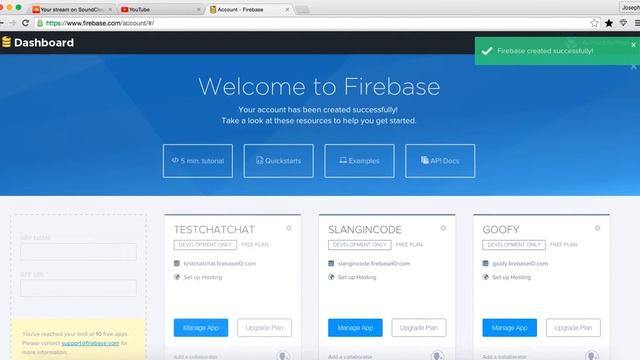Click the support@firebase.com email link
This screenshot has height=360, width=640.
coord(90,343)
